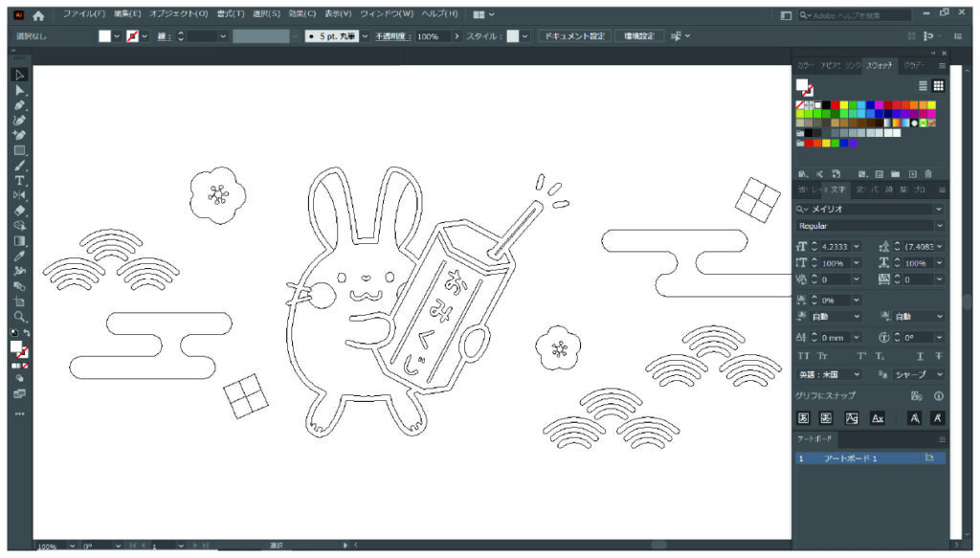
Task: Switch to the 文字 tab
Action: point(837,190)
